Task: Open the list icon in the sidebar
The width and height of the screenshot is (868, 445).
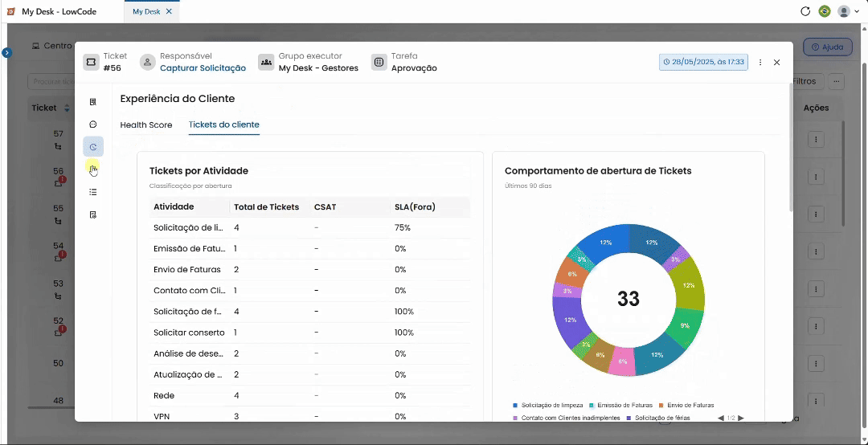Action: pos(93,192)
